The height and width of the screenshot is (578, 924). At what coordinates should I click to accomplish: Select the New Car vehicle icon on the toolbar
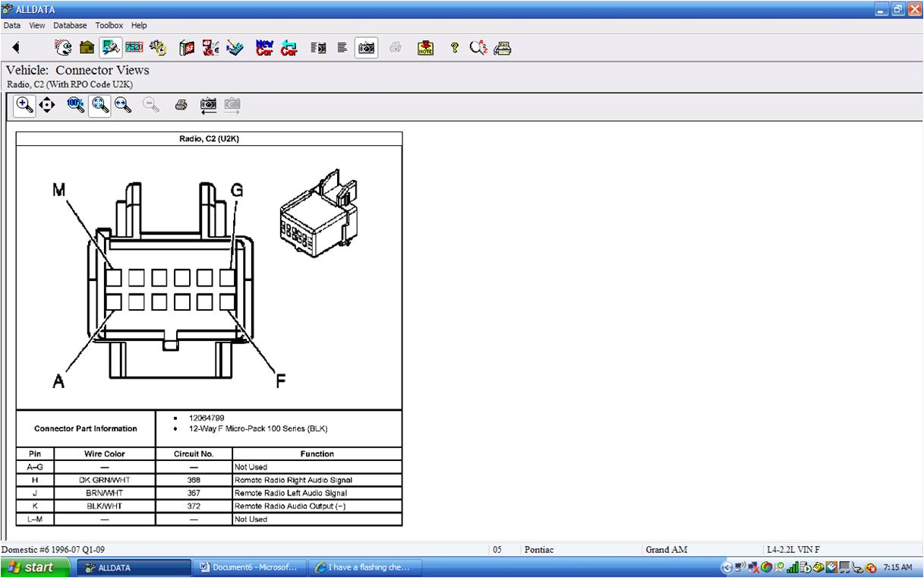click(x=263, y=47)
